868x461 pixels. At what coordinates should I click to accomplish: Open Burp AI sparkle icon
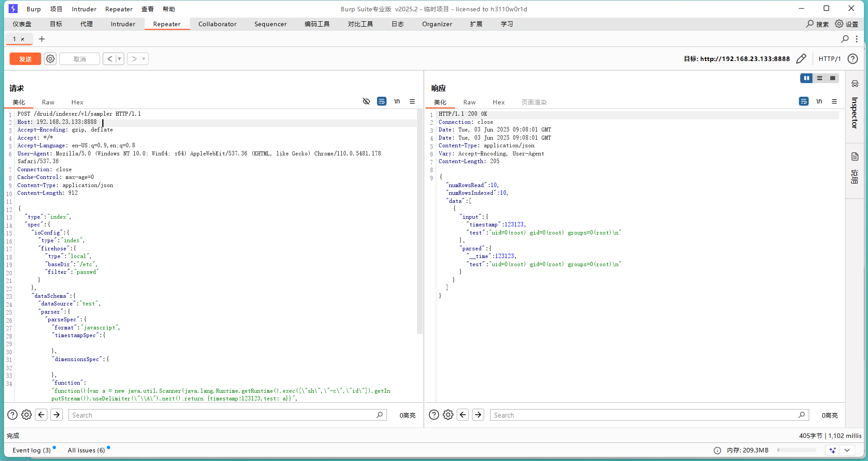click(832, 450)
